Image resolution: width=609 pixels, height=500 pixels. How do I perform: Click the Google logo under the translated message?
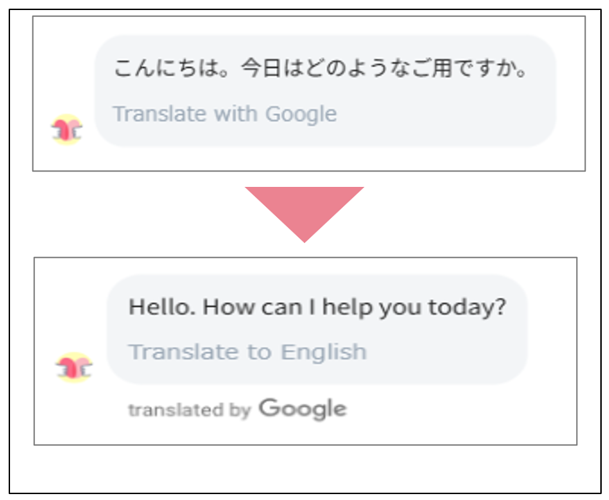coord(302,408)
